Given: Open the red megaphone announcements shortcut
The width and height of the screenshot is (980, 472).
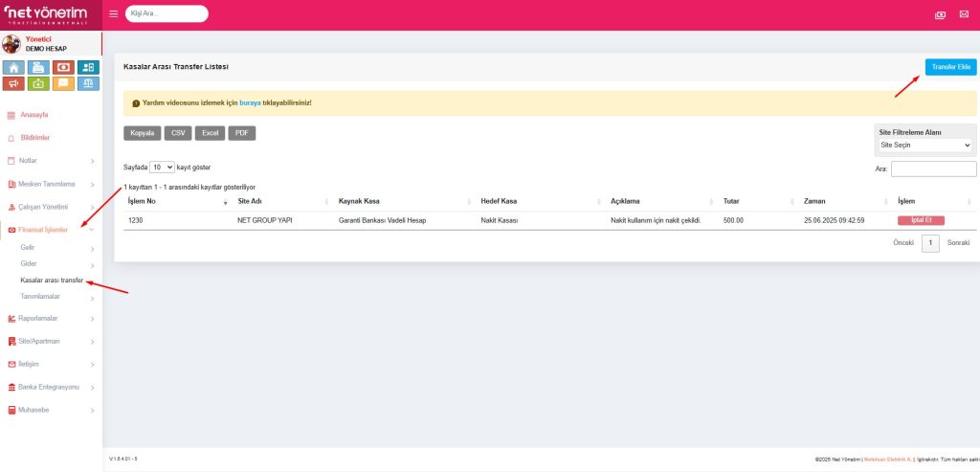Looking at the screenshot, I should 13,83.
